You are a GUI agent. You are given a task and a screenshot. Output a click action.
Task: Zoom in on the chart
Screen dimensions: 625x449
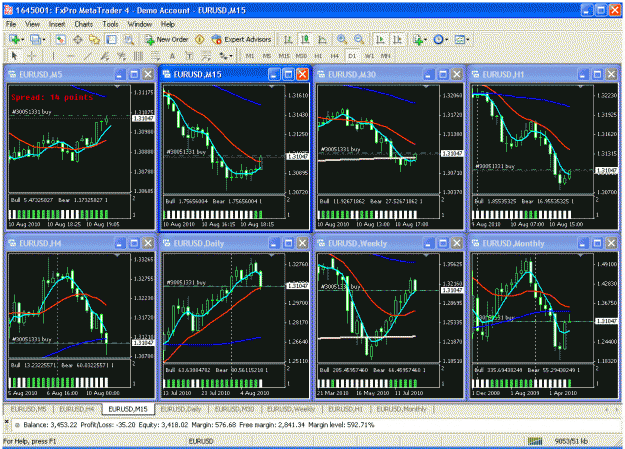pyautogui.click(x=342, y=39)
